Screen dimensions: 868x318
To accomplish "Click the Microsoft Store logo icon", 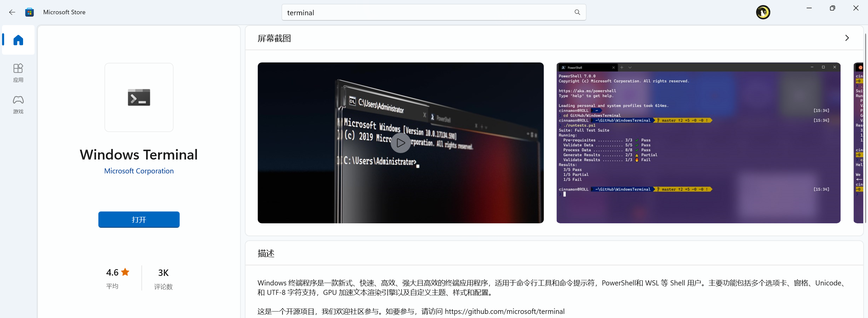I will click(x=29, y=12).
